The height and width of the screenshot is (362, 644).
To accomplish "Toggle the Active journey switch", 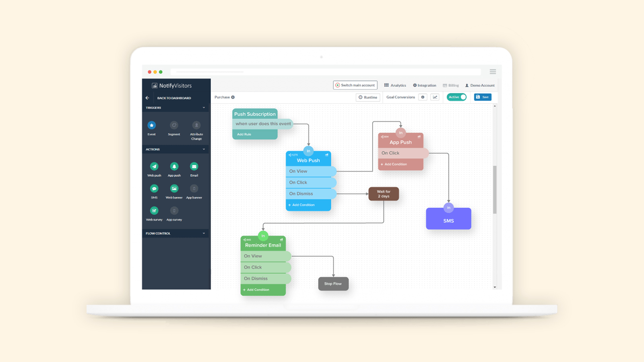I will [456, 97].
